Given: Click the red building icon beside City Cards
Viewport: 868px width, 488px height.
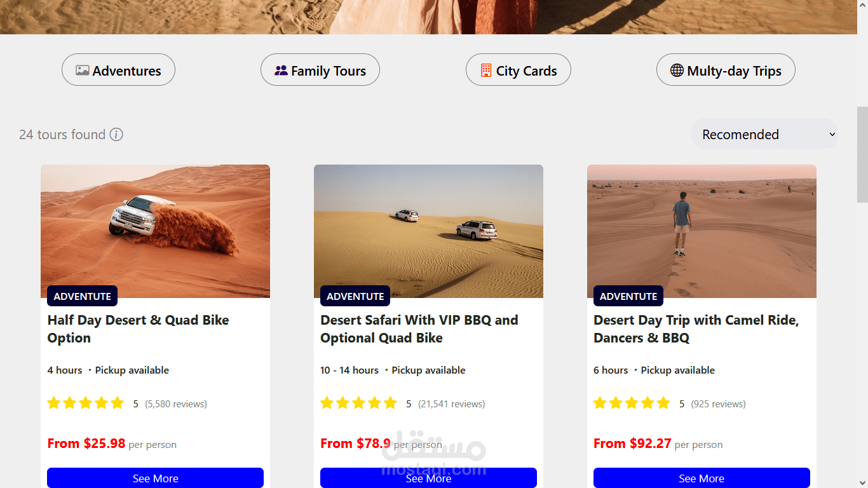Looking at the screenshot, I should (x=486, y=71).
